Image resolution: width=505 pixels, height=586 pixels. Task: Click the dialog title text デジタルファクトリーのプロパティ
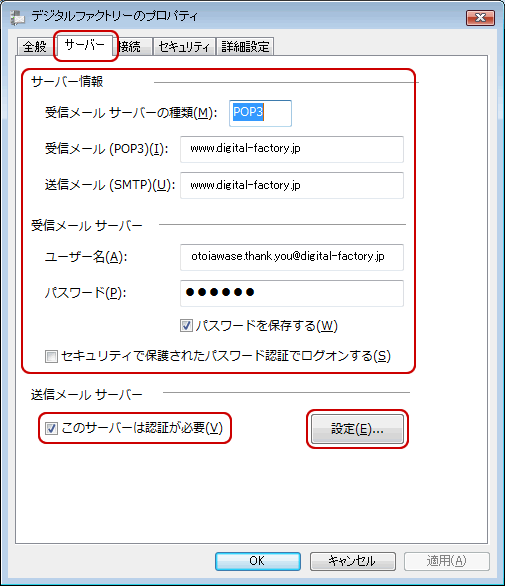click(114, 16)
